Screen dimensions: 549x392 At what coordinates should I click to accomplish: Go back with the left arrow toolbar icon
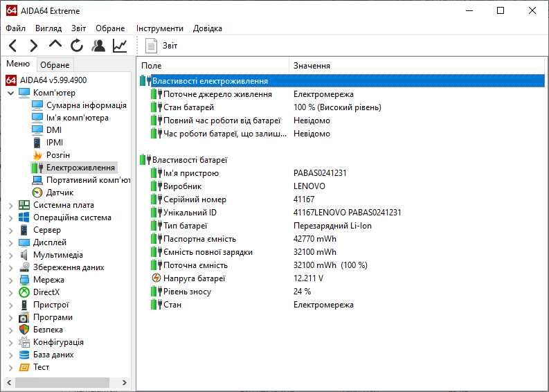12,46
